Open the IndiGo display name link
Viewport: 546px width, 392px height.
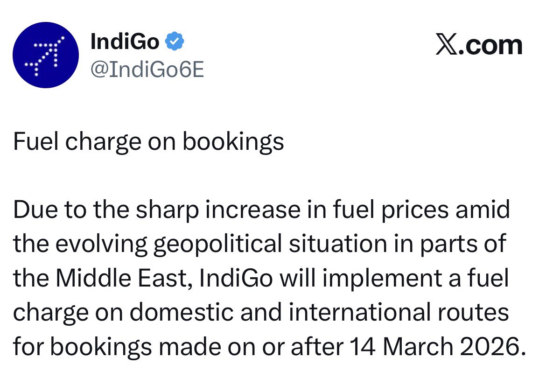pos(125,42)
